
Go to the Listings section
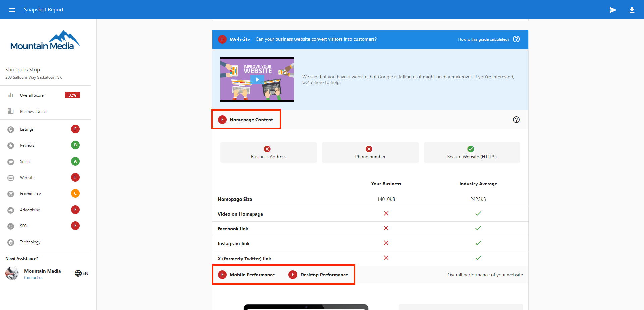(x=27, y=129)
